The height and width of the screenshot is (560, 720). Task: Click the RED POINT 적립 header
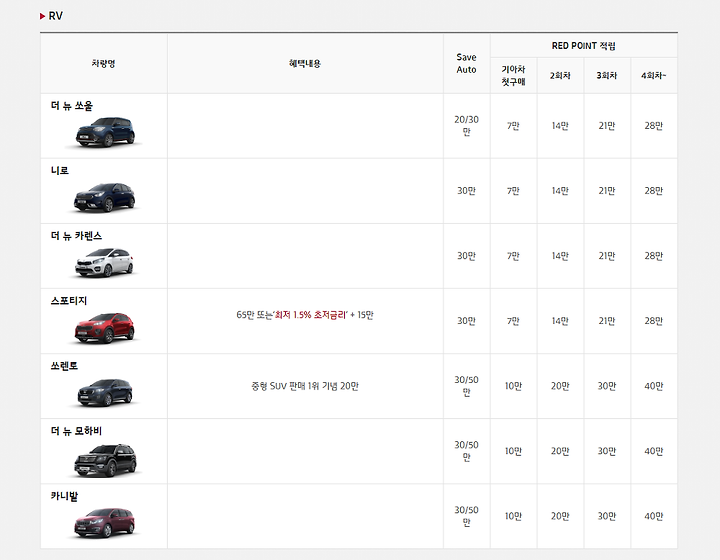tap(584, 45)
